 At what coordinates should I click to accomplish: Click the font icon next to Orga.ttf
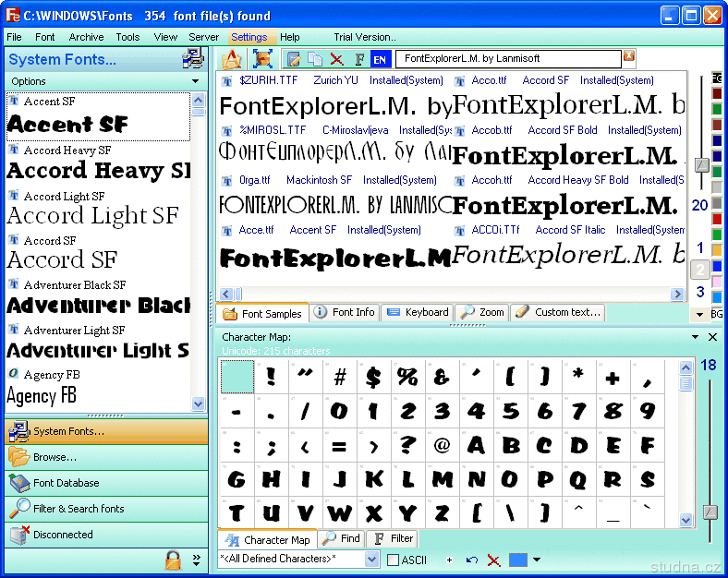pos(226,180)
